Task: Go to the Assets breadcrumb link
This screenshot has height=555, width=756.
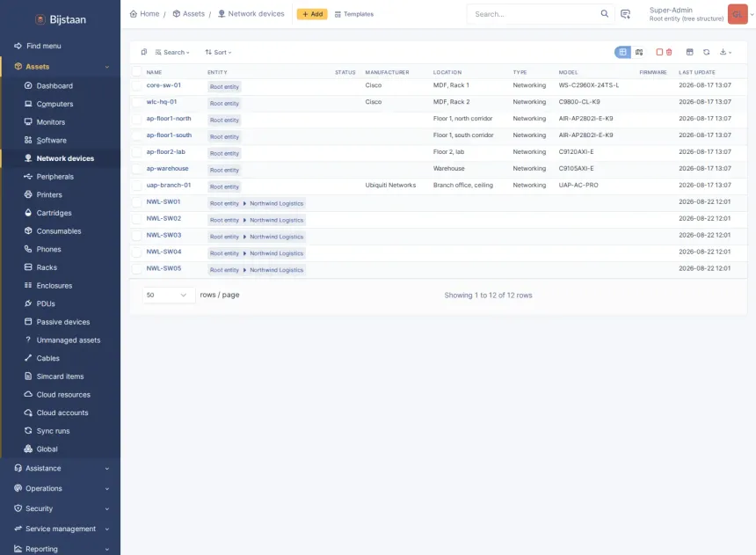Action: tap(188, 14)
